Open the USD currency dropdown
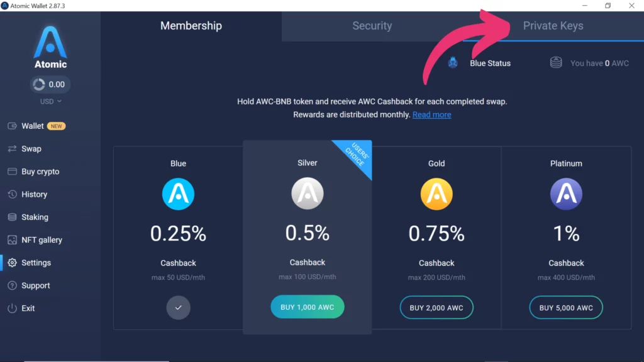This screenshot has width=644, height=362. [x=51, y=101]
